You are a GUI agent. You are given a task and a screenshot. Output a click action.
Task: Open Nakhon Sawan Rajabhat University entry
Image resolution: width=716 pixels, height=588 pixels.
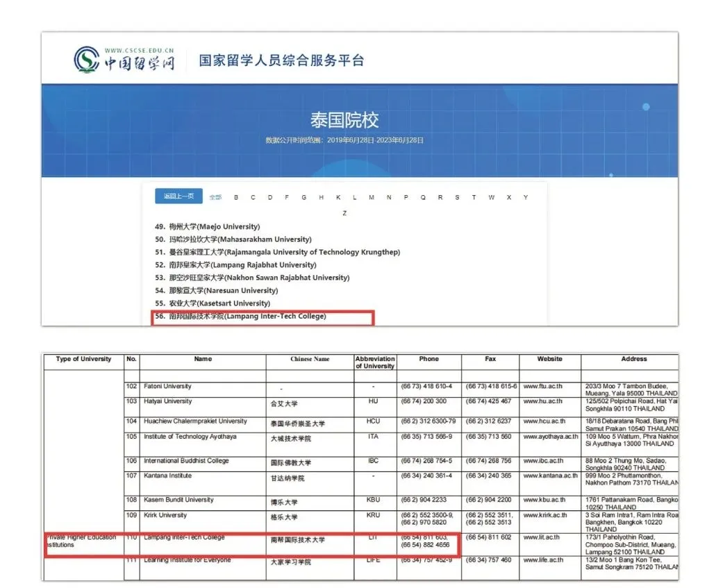(252, 278)
